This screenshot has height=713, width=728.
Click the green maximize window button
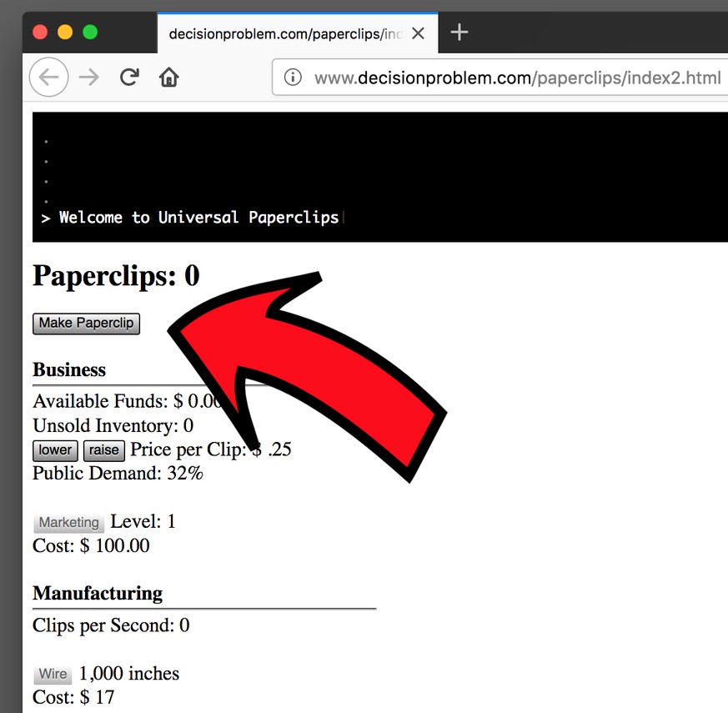coord(90,33)
